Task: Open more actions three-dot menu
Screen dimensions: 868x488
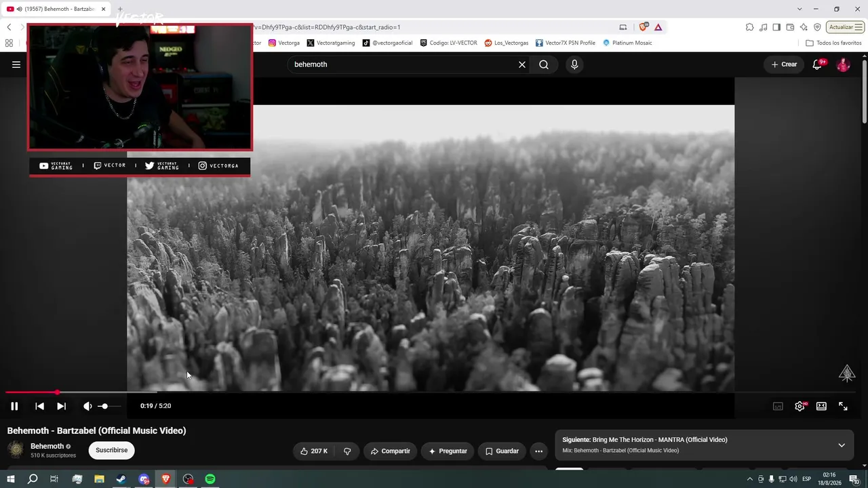Action: click(538, 451)
